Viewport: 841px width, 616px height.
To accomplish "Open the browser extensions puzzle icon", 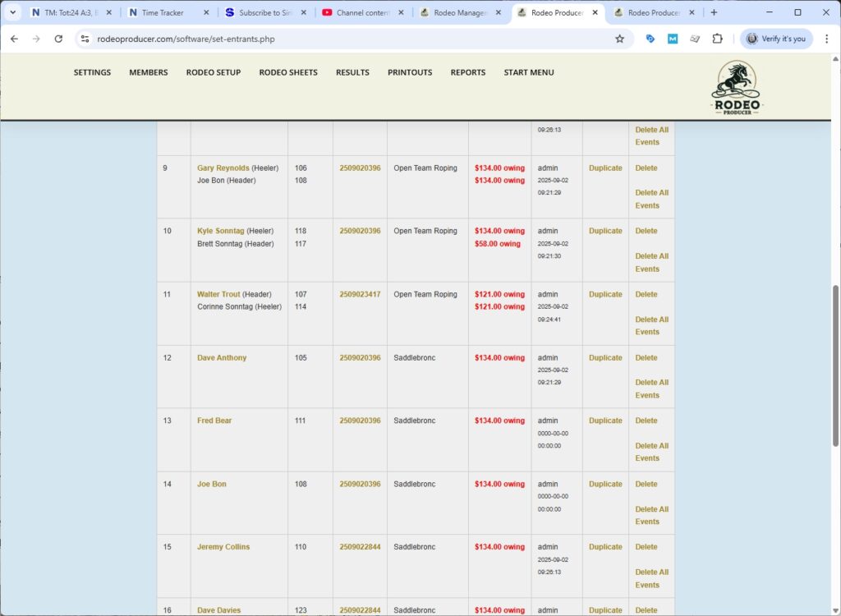I will point(717,39).
